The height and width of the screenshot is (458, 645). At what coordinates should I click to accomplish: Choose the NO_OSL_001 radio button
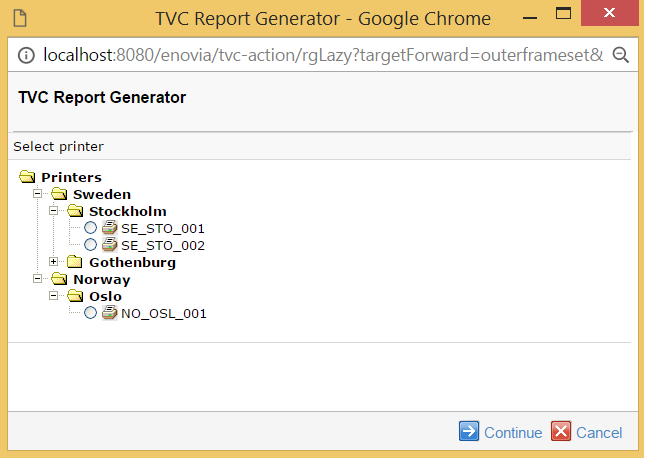click(x=91, y=313)
